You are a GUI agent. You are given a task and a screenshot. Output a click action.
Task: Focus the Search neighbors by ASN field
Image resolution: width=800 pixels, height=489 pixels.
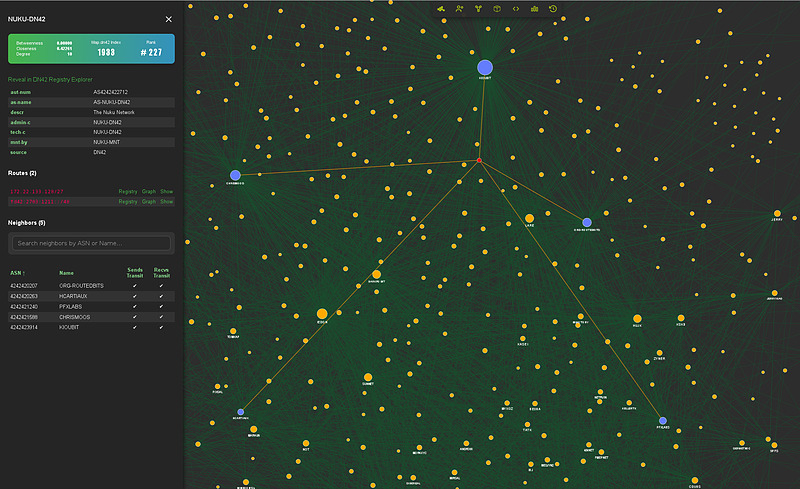coord(91,243)
